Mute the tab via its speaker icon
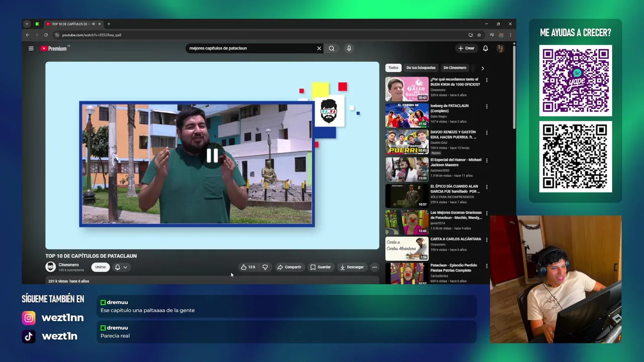644x362 pixels. [x=93, y=24]
